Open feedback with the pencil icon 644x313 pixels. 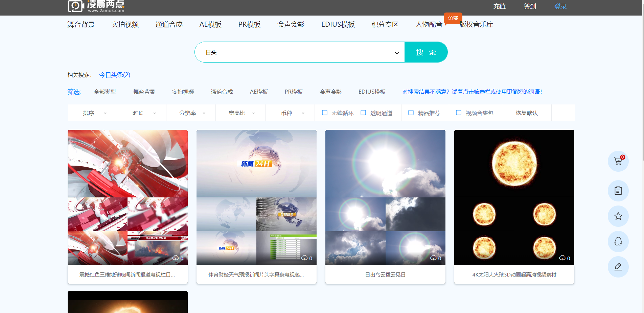[618, 267]
